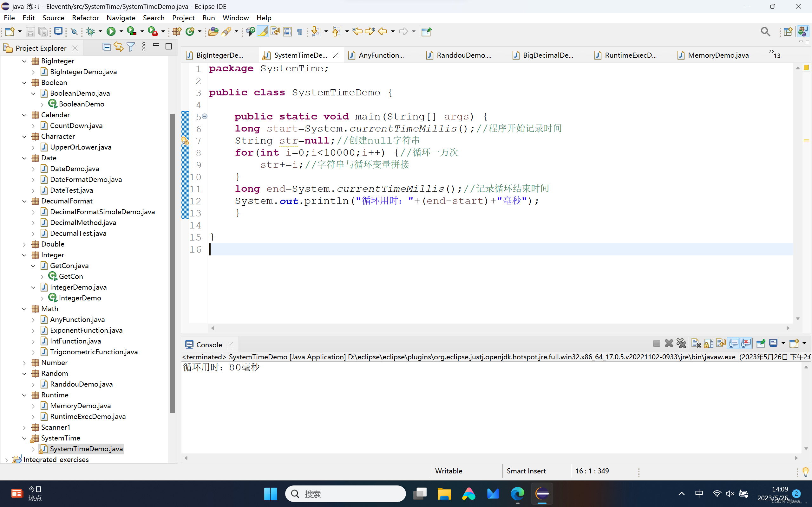
Task: Open the Run button dropdown arrow
Action: click(121, 31)
